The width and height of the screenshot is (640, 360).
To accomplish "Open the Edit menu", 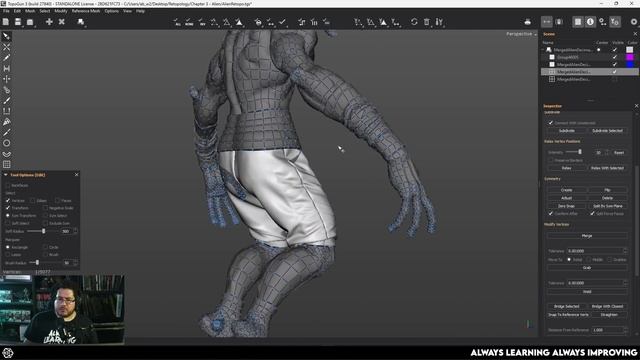I will [x=17, y=11].
